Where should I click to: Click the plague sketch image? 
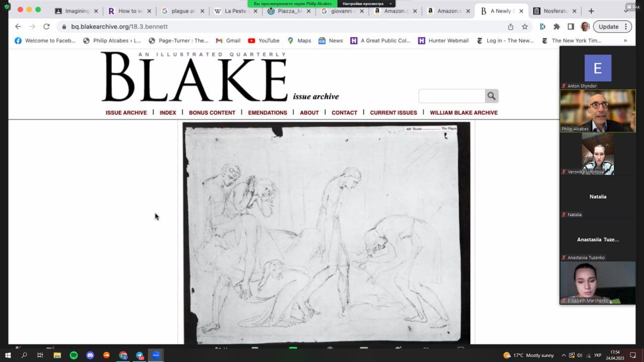(326, 233)
